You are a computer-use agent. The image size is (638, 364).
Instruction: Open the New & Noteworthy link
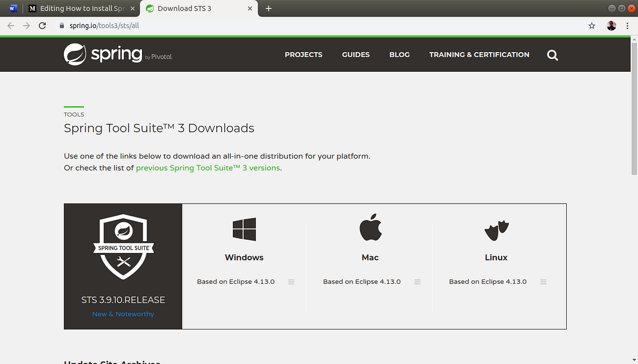pyautogui.click(x=123, y=314)
